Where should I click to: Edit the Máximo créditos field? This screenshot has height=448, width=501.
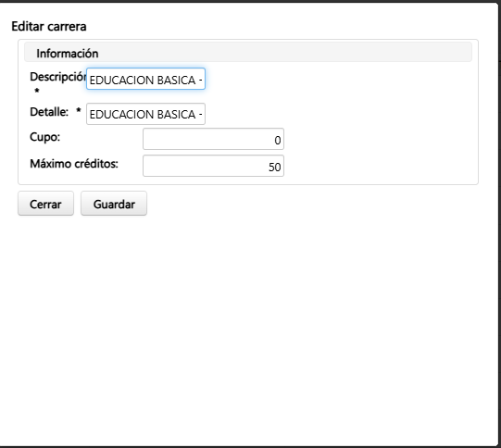(x=213, y=166)
